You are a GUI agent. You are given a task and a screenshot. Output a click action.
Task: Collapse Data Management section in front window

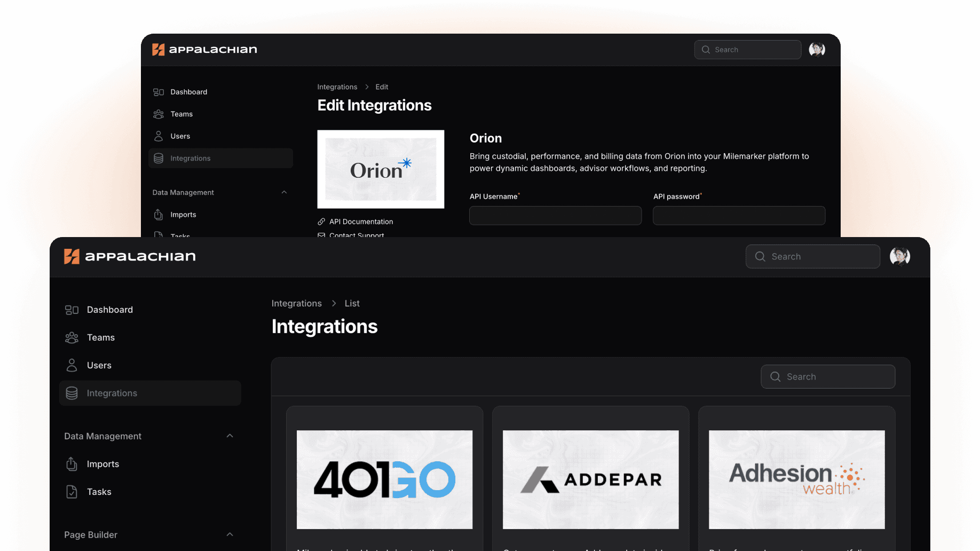[230, 436]
